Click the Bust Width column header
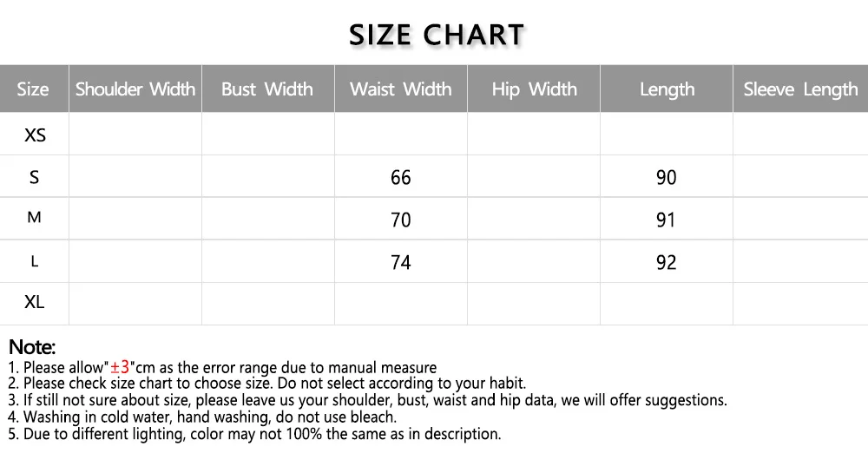The width and height of the screenshot is (868, 453). (x=267, y=89)
